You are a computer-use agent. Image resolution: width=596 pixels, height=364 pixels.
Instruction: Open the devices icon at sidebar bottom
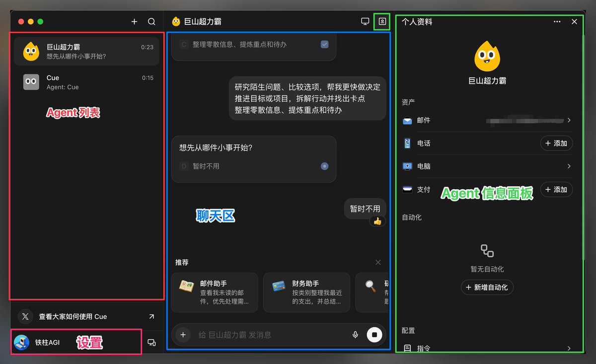click(152, 342)
